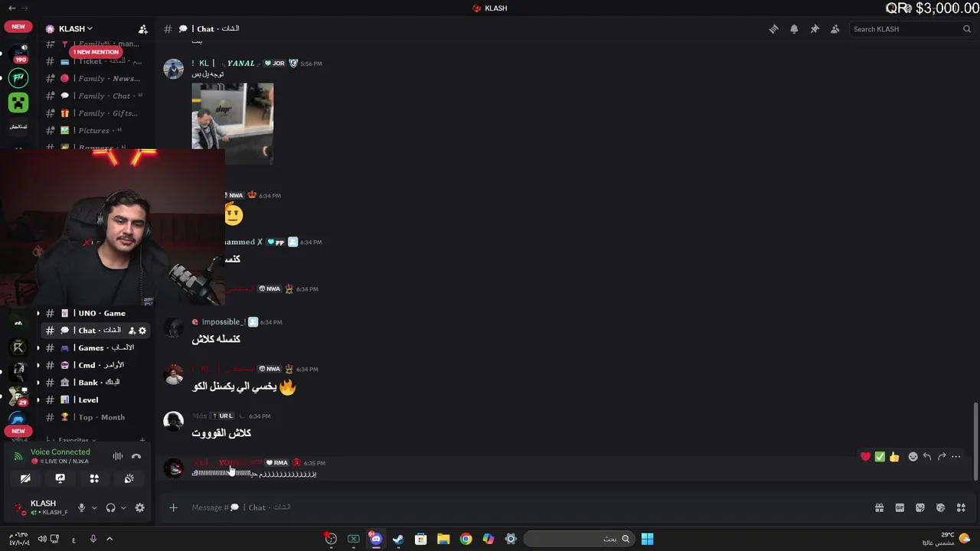This screenshot has width=980, height=551.
Task: Open the Ticket channel
Action: pyautogui.click(x=95, y=61)
